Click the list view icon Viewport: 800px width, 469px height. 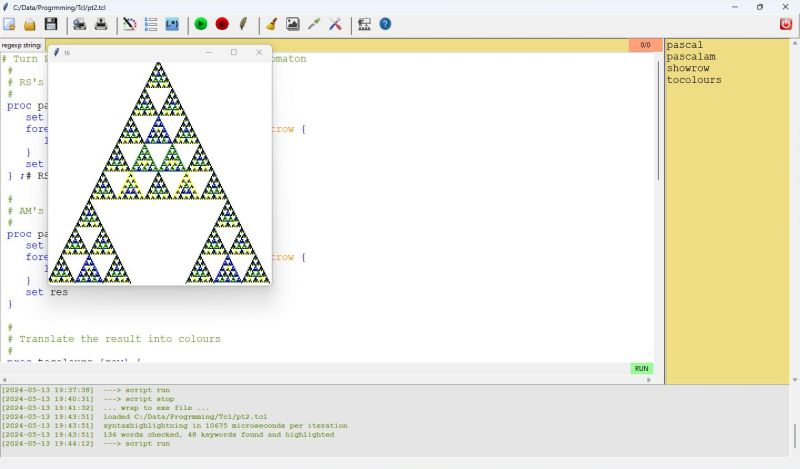pos(151,24)
